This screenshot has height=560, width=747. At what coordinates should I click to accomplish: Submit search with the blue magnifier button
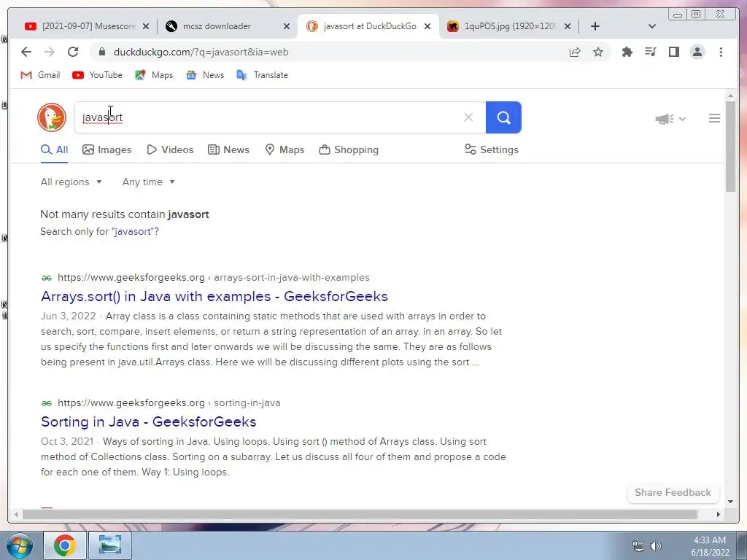503,117
